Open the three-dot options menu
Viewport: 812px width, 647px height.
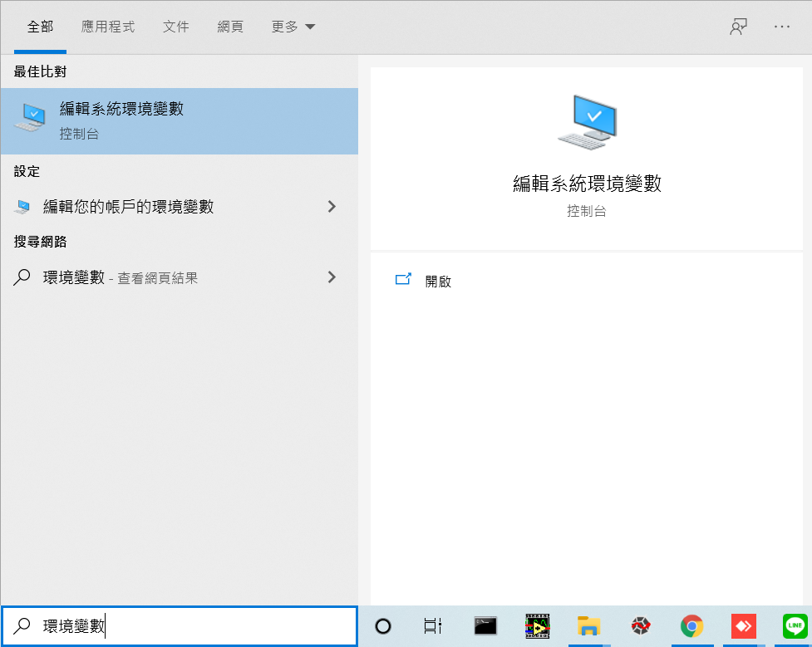781,27
